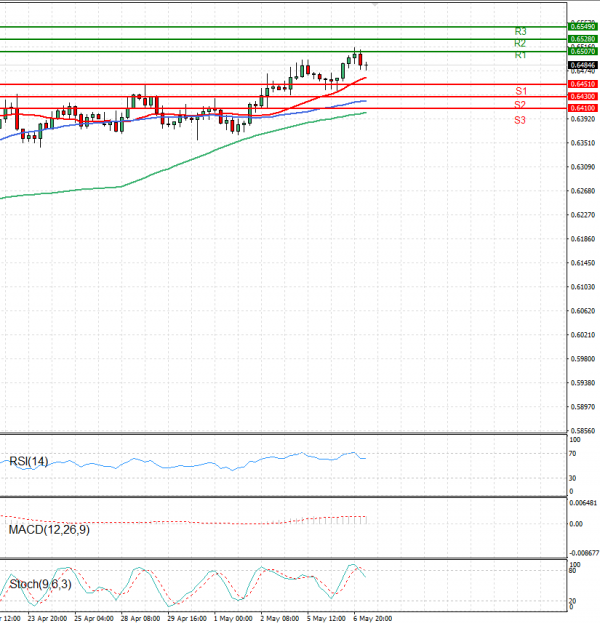Click the current price 0.64846 marker
600x626 pixels.
click(583, 64)
